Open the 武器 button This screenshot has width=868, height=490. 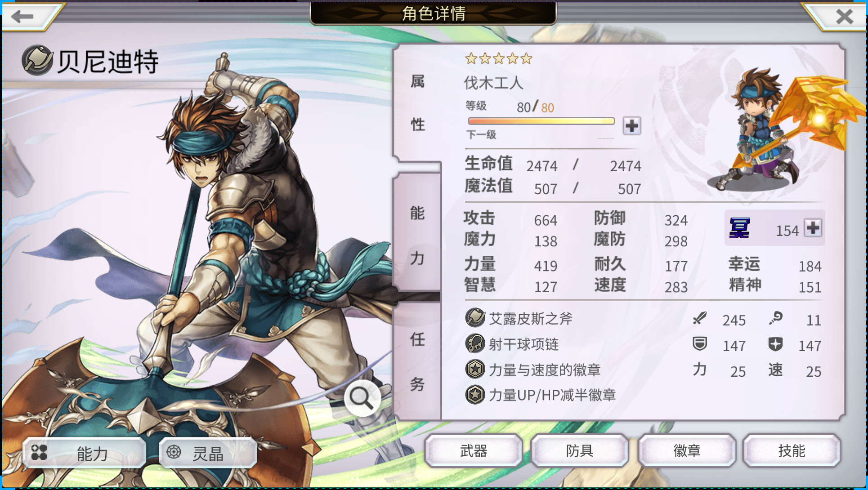(x=474, y=450)
